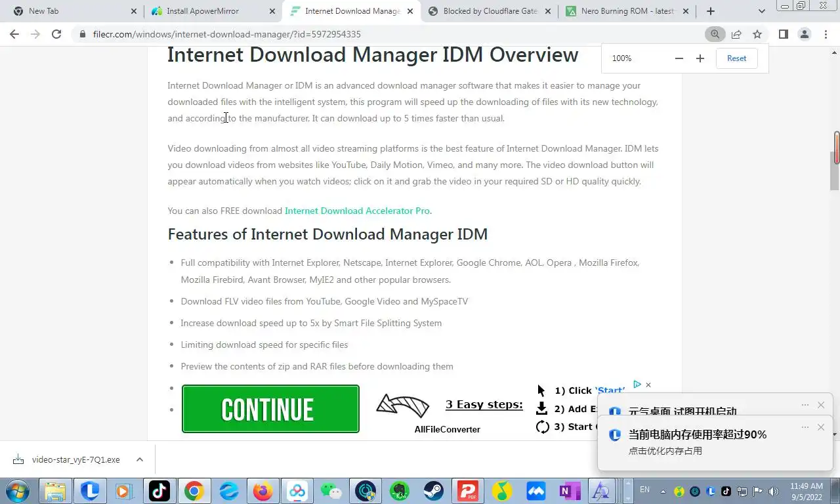
Task: Open Firefox from the taskbar
Action: (x=263, y=491)
